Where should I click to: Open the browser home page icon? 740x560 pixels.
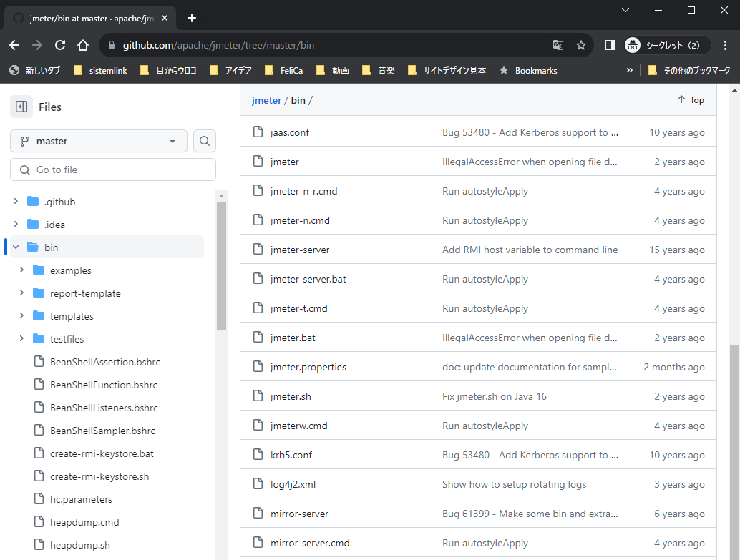pyautogui.click(x=83, y=45)
